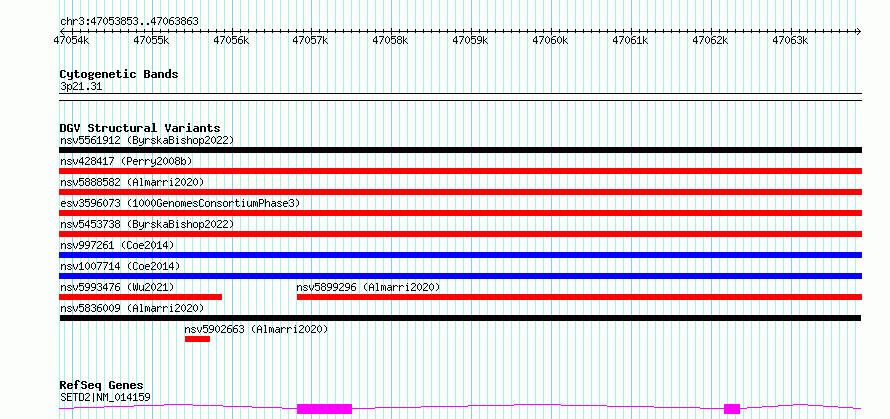Click nsv5453738 (ByrskaBishop2022) label
The height and width of the screenshot is (419, 890).
(146, 224)
